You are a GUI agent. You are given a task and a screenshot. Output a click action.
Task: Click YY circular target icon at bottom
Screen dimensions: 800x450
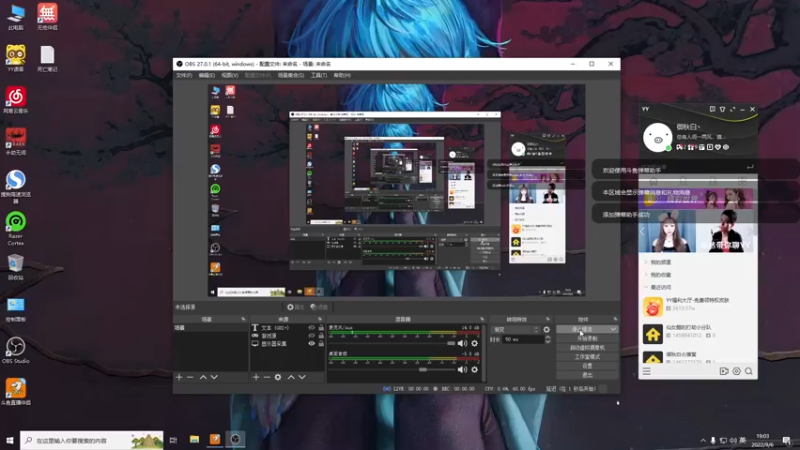tap(736, 371)
